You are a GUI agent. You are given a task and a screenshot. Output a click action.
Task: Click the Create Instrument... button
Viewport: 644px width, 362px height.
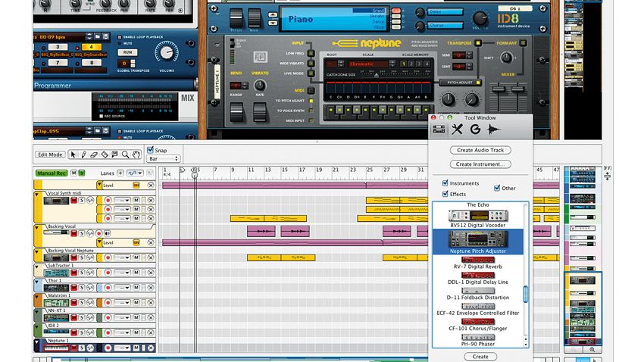click(480, 164)
